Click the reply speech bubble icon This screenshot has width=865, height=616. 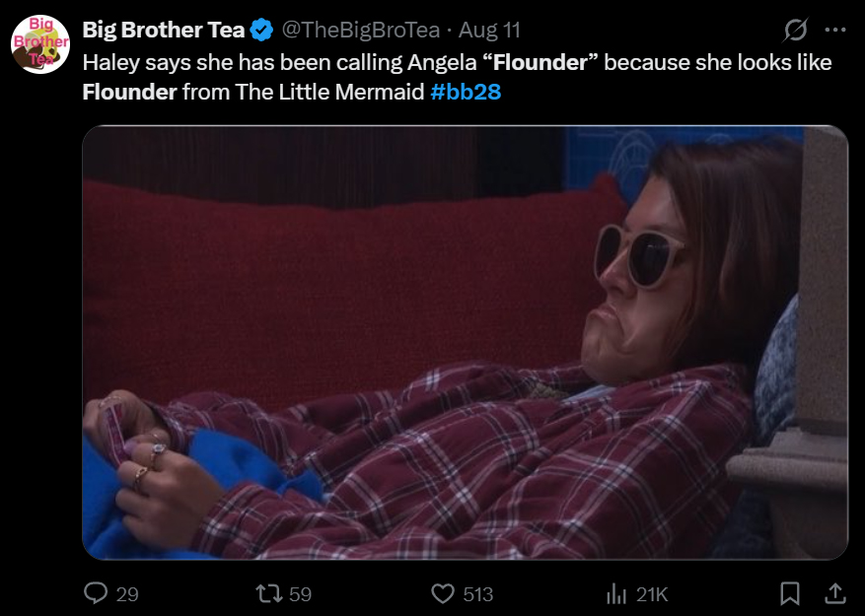(x=96, y=593)
